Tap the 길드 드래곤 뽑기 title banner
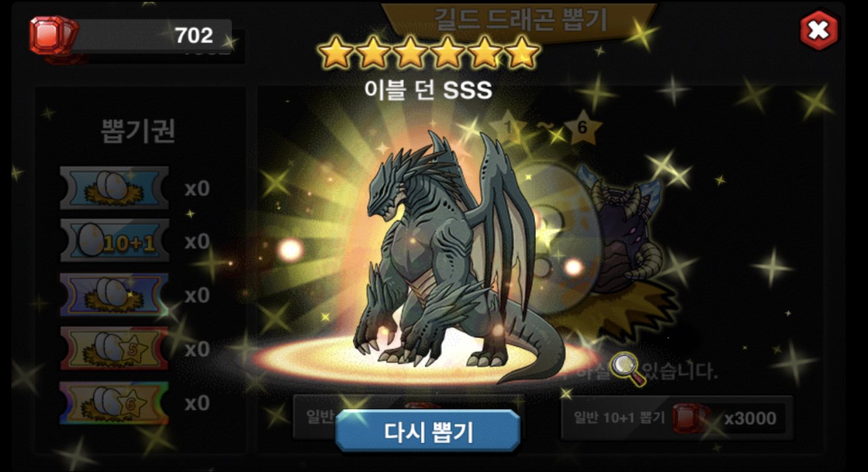 519,19
